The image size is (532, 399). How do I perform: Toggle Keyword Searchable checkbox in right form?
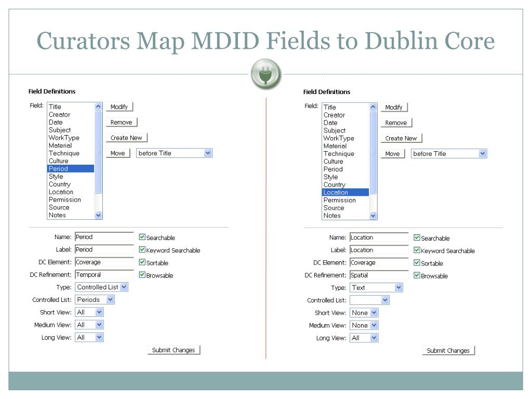[417, 250]
